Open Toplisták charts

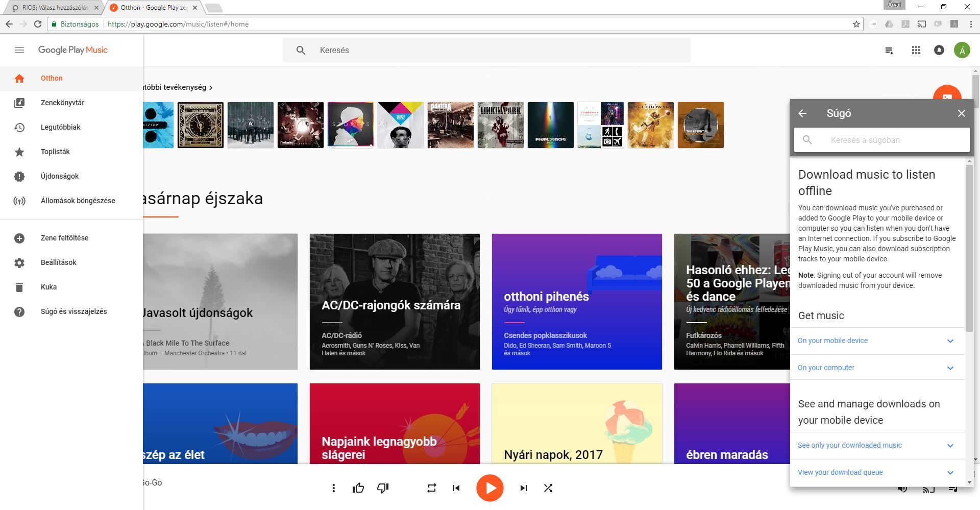(x=71, y=152)
